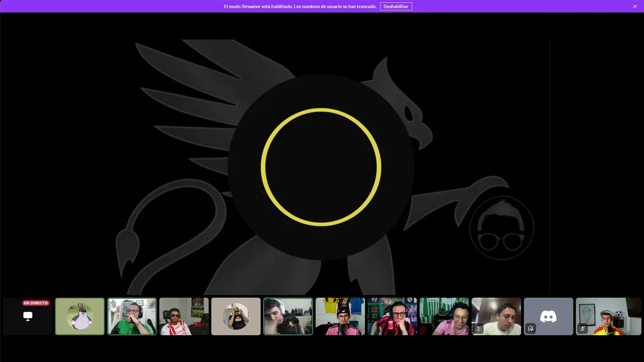Select the Discord logo participant tile

pos(548,316)
